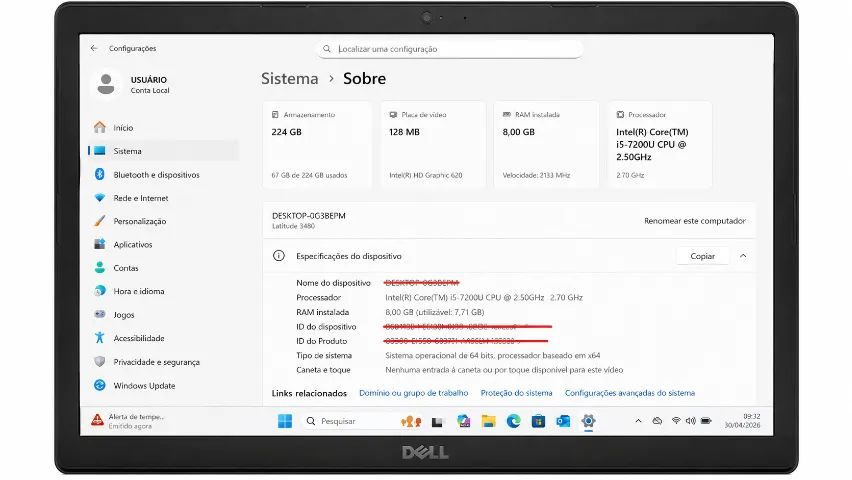The width and height of the screenshot is (852, 480).
Task: Go to Contas settings
Action: click(x=163, y=268)
